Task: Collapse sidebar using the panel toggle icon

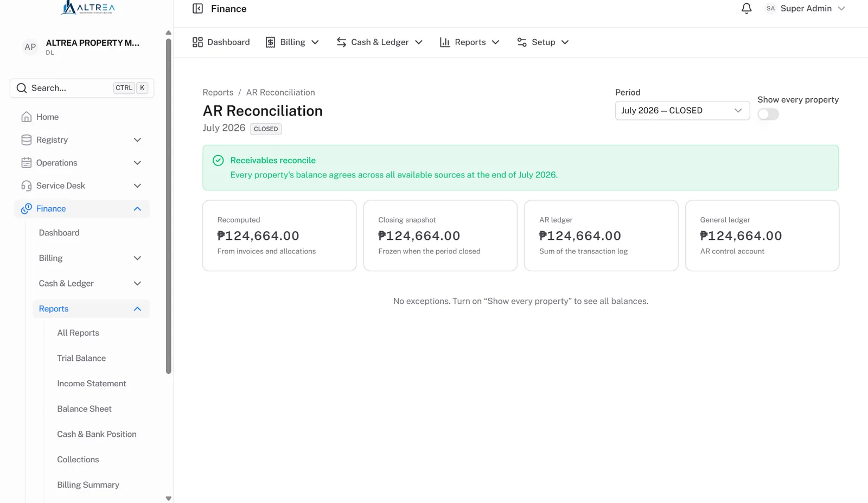Action: click(x=197, y=9)
